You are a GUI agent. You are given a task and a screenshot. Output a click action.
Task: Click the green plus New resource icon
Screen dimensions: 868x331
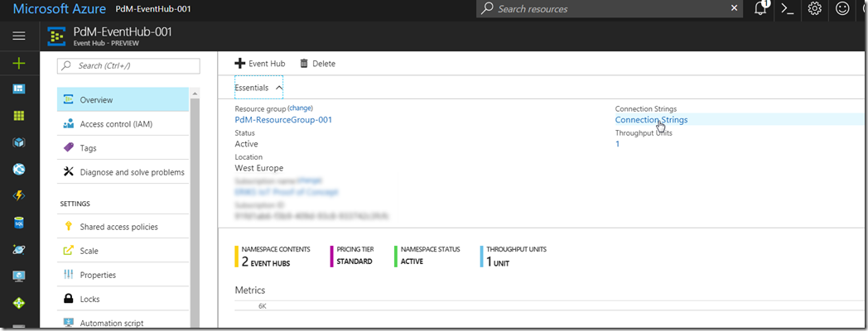coord(19,63)
